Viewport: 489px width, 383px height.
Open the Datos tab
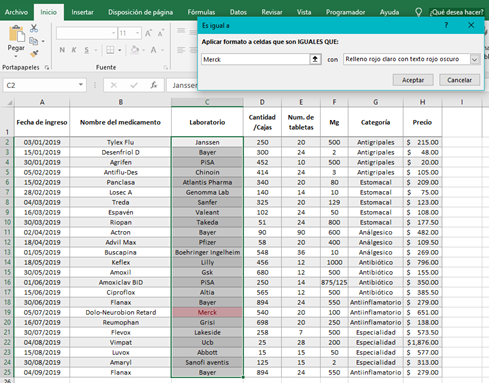[238, 12]
